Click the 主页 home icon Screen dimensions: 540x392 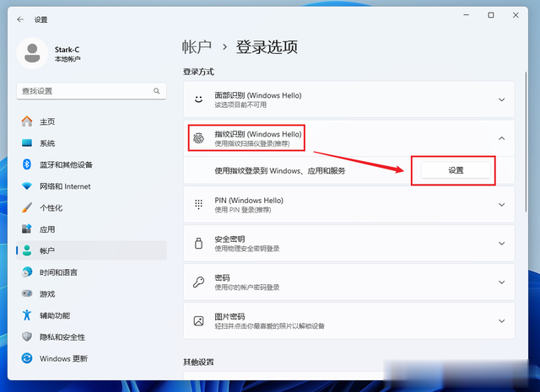coord(27,121)
